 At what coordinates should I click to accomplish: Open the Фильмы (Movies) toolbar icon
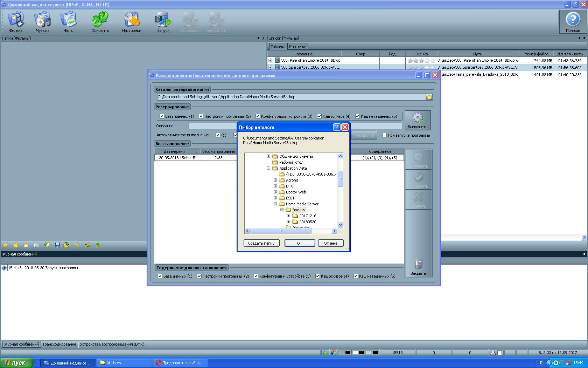coord(16,22)
